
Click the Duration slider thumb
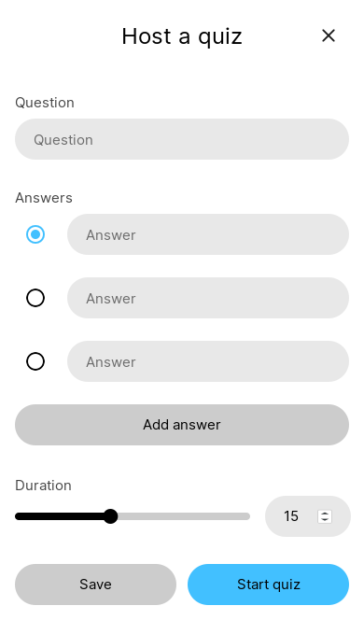111,516
